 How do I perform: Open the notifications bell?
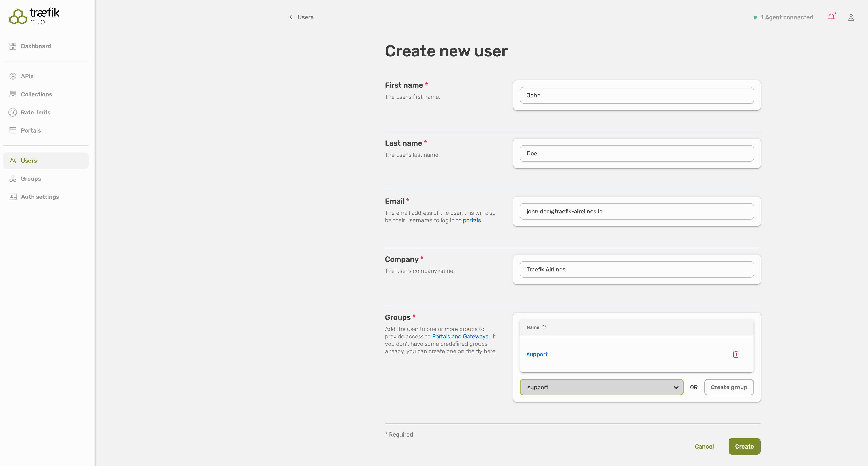[832, 17]
